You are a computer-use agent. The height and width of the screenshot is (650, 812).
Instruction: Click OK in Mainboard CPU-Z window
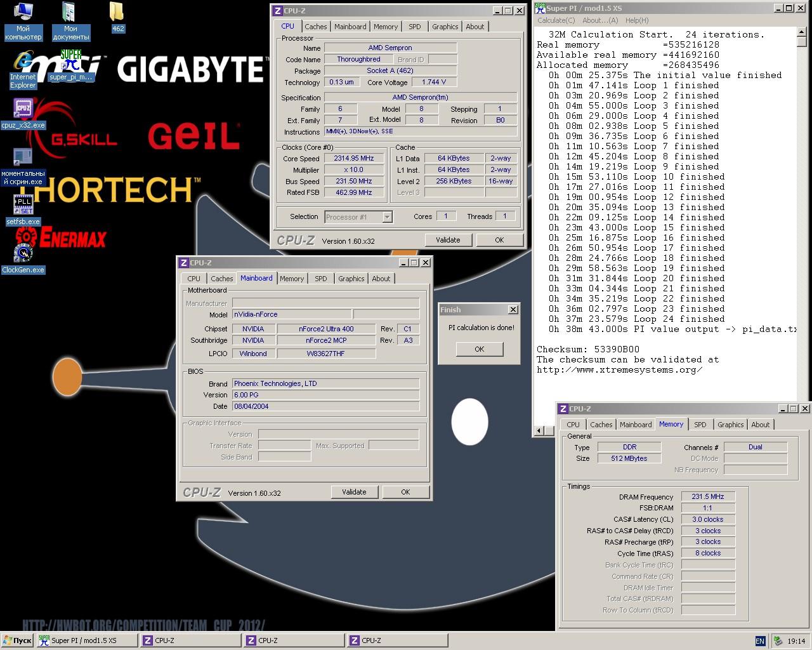[x=405, y=492]
